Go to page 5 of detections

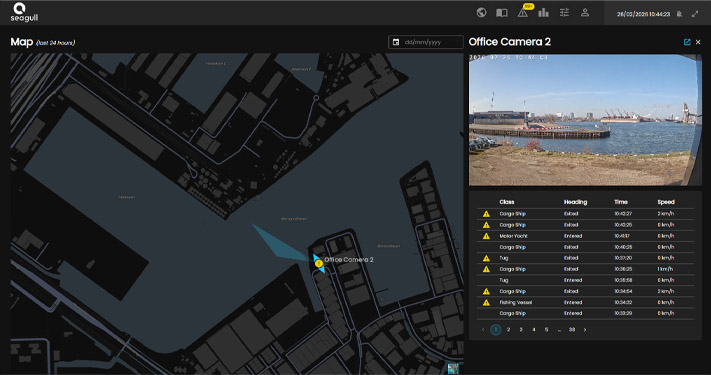pyautogui.click(x=546, y=330)
